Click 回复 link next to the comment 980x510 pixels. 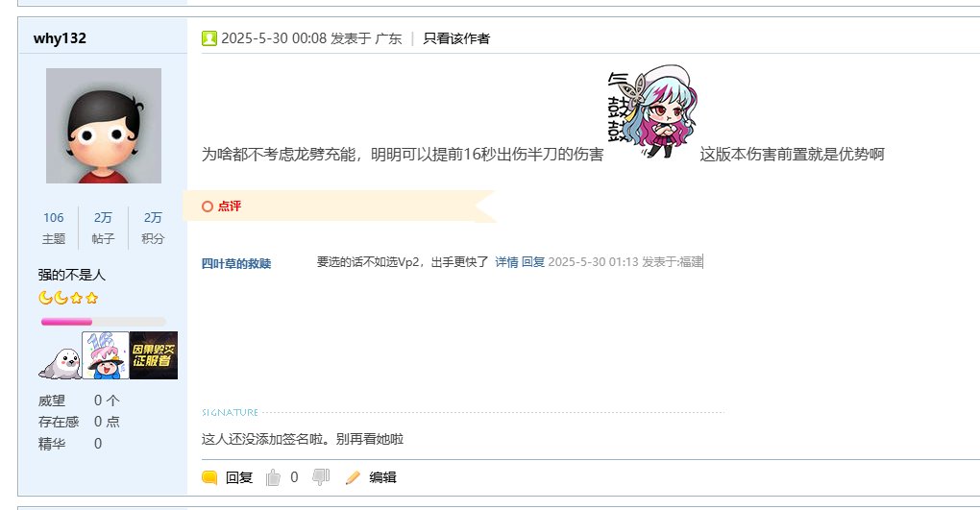[533, 262]
